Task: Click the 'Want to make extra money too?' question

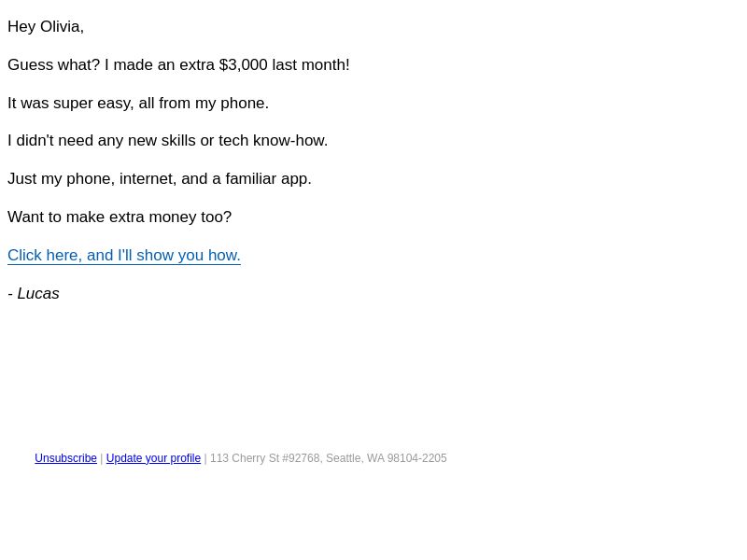Action: [x=120, y=217]
